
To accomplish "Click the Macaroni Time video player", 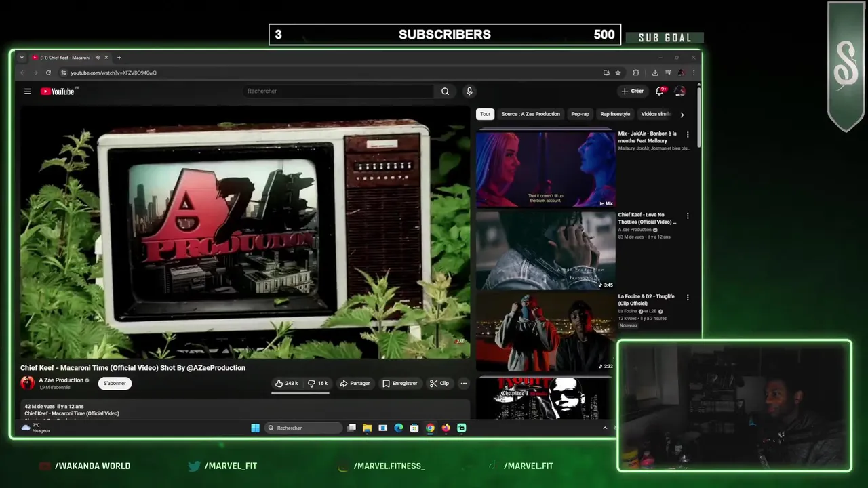I will tap(245, 232).
